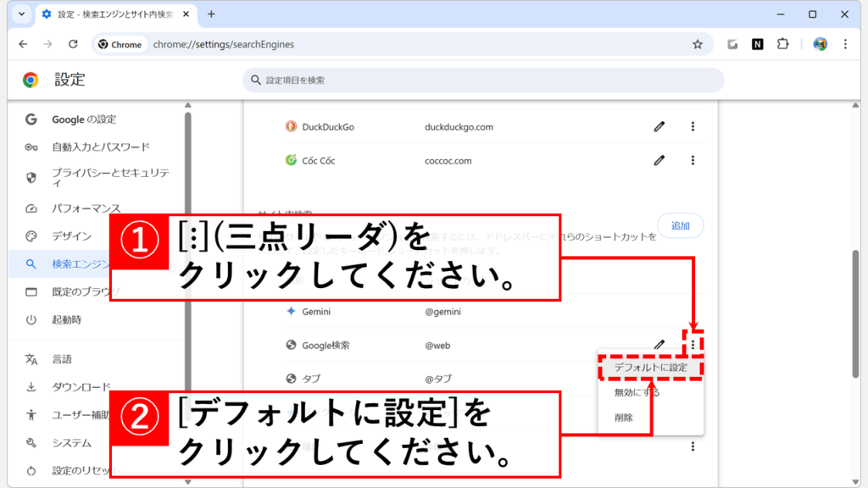The image size is (868, 488).
Task: Click the DuckDuckGo row name
Action: pos(328,127)
